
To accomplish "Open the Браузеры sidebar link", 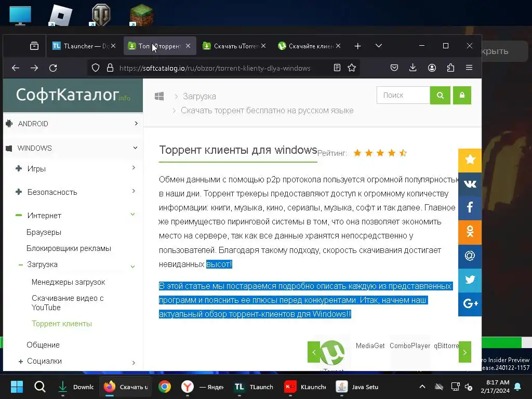I will click(x=44, y=232).
